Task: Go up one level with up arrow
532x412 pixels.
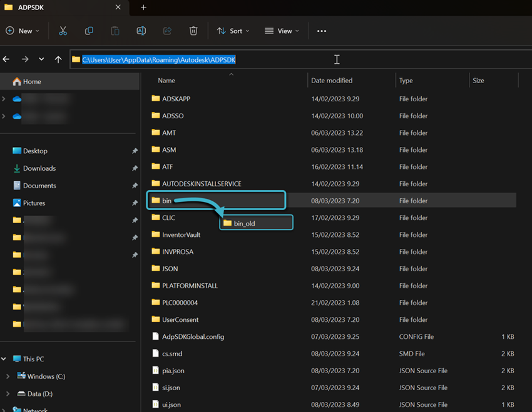Action: 58,59
